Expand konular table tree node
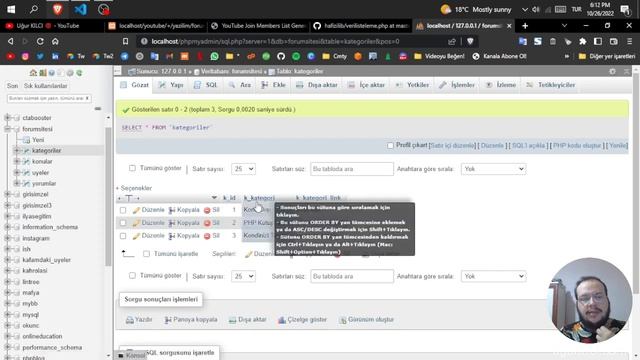The width and height of the screenshot is (640, 360). pyautogui.click(x=17, y=161)
